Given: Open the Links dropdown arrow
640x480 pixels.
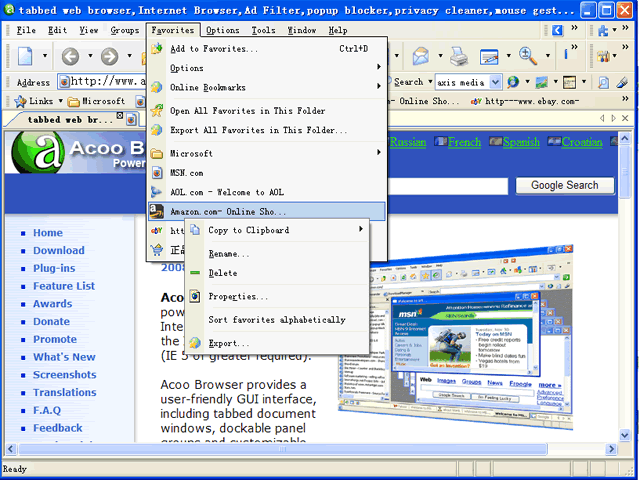Looking at the screenshot, I should pos(60,101).
